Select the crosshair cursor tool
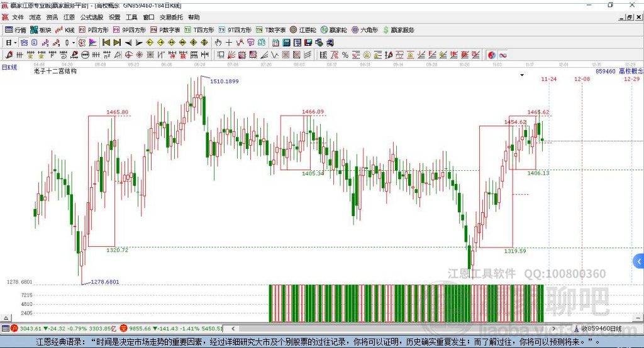644x348 pixels. click(229, 43)
